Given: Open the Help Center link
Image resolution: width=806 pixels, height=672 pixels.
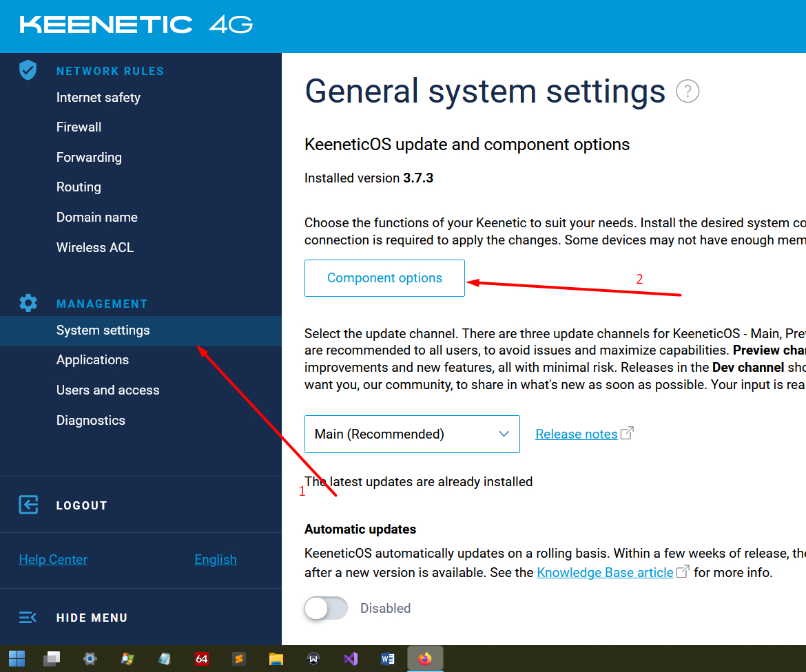Looking at the screenshot, I should (x=53, y=560).
